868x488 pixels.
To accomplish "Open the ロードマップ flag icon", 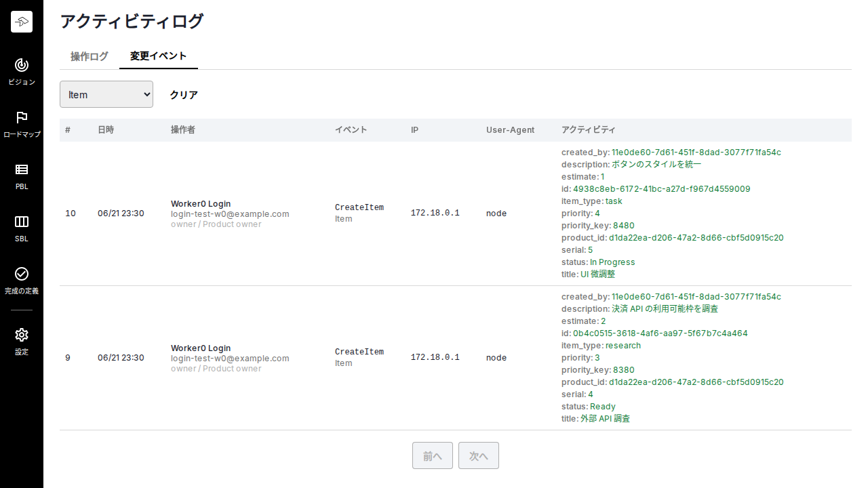I will pyautogui.click(x=22, y=117).
